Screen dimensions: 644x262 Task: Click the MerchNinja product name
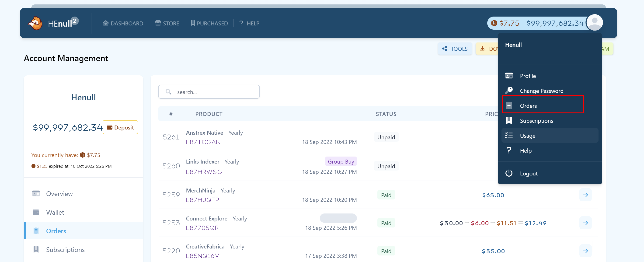tap(201, 191)
